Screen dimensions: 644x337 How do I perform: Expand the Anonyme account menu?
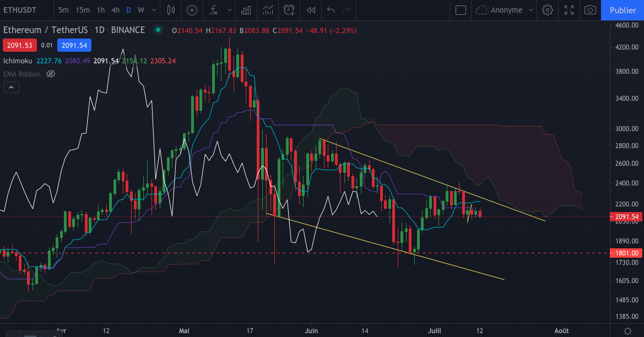(x=531, y=10)
